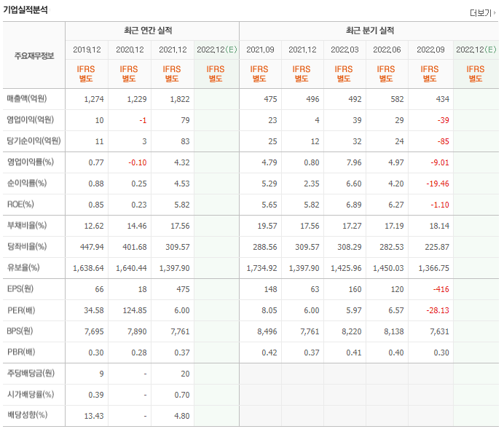The image size is (504, 429).
Task: Click the 시가배당률(%) row label
Action: [x=31, y=394]
